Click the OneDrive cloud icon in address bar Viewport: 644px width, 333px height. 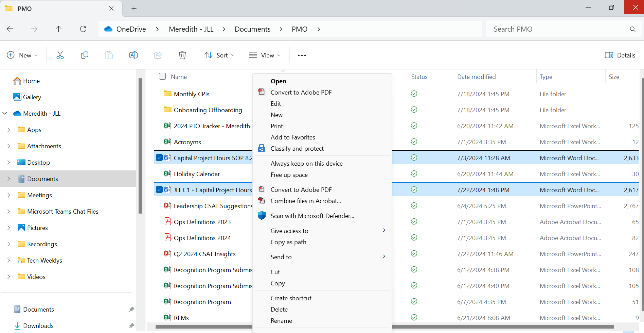point(108,29)
